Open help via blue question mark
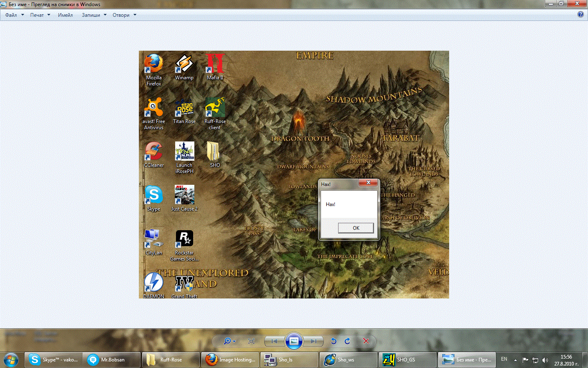588x368 pixels. pos(581,14)
